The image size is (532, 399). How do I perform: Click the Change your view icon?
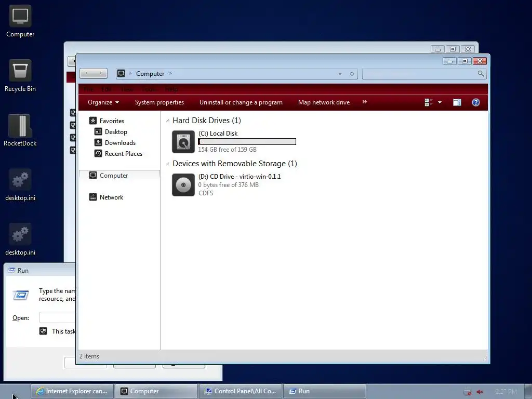coord(429,102)
